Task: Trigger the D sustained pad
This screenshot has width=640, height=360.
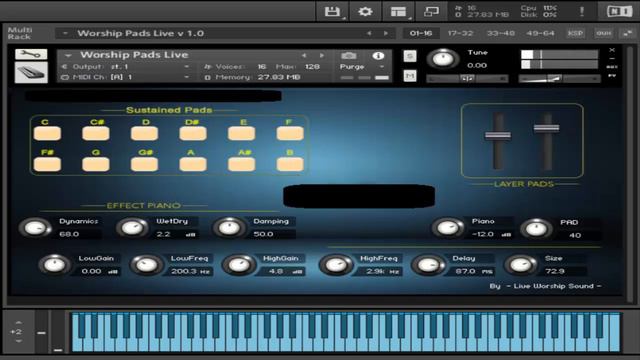Action: tap(144, 133)
